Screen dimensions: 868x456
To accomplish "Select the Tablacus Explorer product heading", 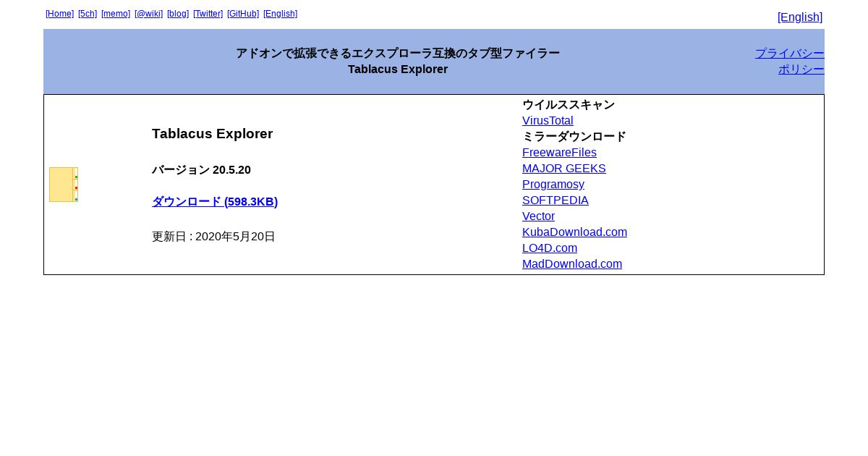I will [213, 134].
